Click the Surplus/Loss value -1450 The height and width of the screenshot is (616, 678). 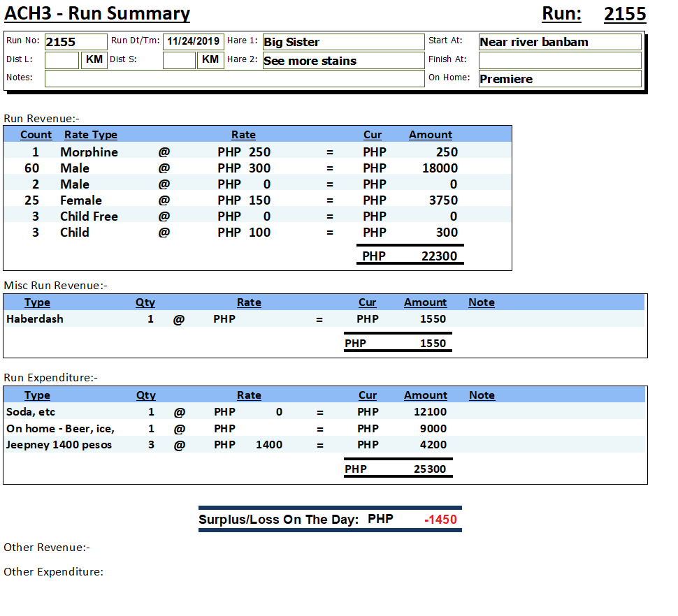pyautogui.click(x=440, y=520)
